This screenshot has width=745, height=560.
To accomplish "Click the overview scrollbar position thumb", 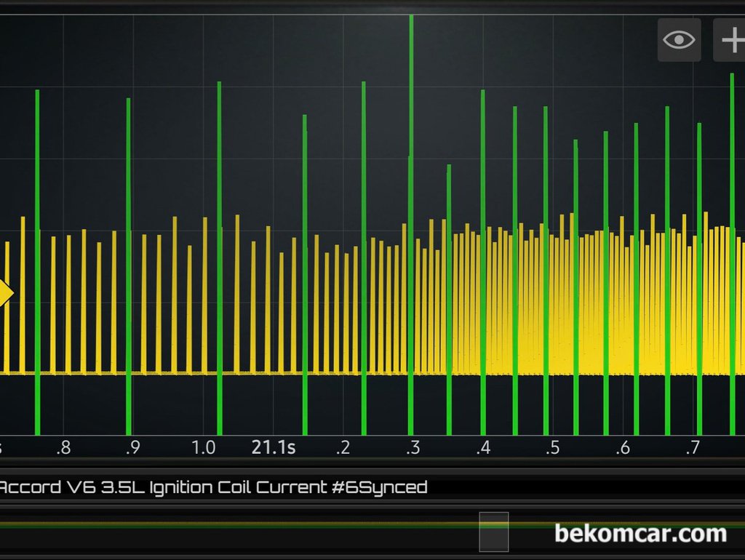I will pyautogui.click(x=493, y=531).
